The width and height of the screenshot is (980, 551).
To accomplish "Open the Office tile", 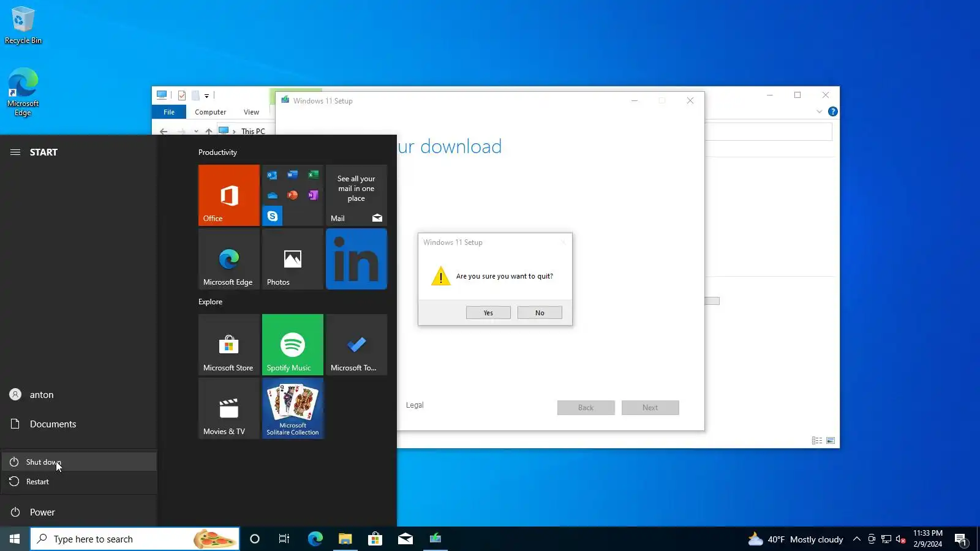I will pyautogui.click(x=229, y=195).
